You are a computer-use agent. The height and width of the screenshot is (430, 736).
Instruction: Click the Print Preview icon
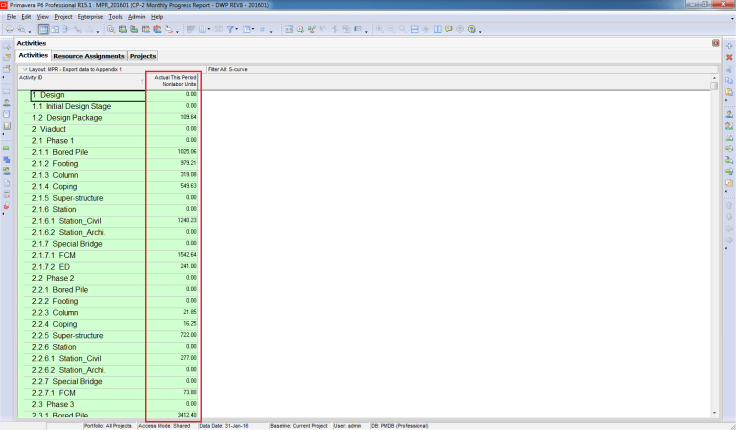pyautogui.click(x=21, y=30)
